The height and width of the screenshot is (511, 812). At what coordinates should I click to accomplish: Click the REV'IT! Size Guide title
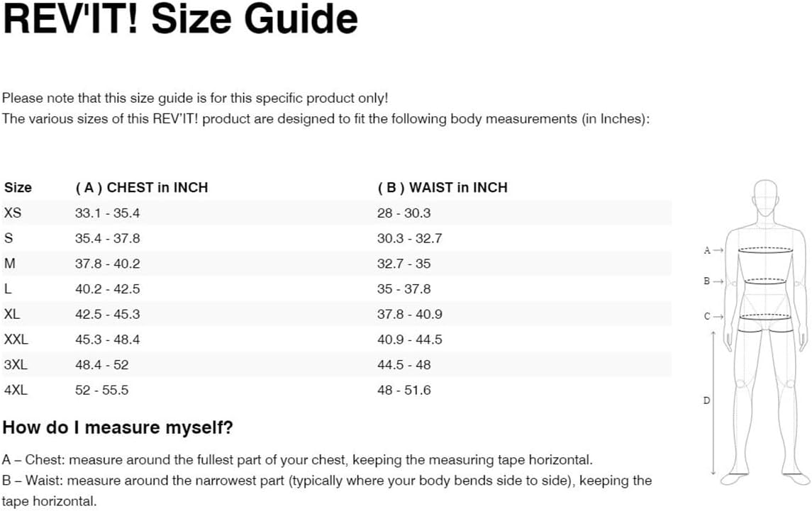(x=180, y=19)
